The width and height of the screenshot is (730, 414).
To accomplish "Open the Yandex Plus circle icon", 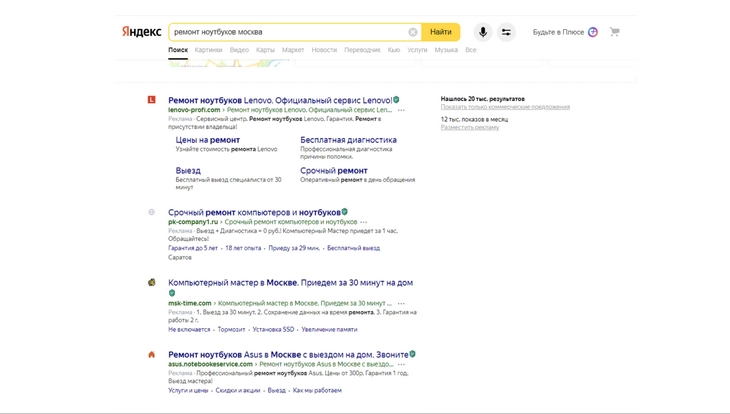I will [593, 32].
